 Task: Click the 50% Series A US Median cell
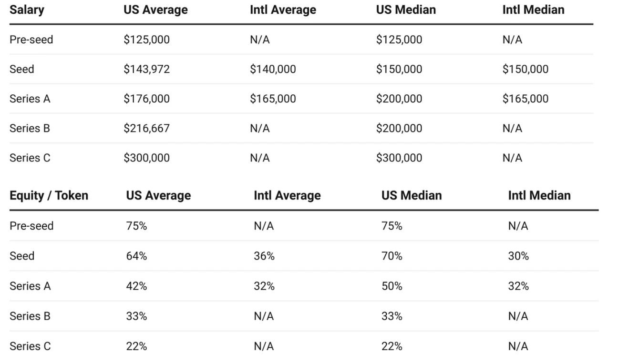[x=391, y=286]
